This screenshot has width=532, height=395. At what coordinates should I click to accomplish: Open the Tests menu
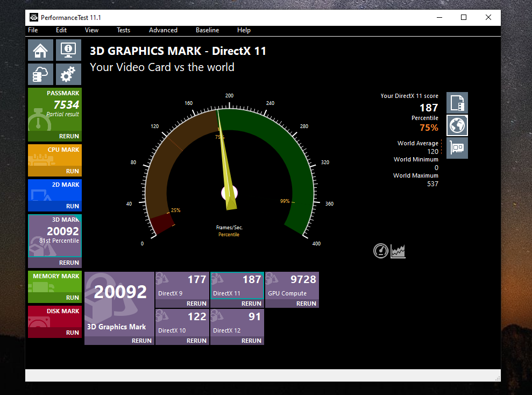point(124,30)
